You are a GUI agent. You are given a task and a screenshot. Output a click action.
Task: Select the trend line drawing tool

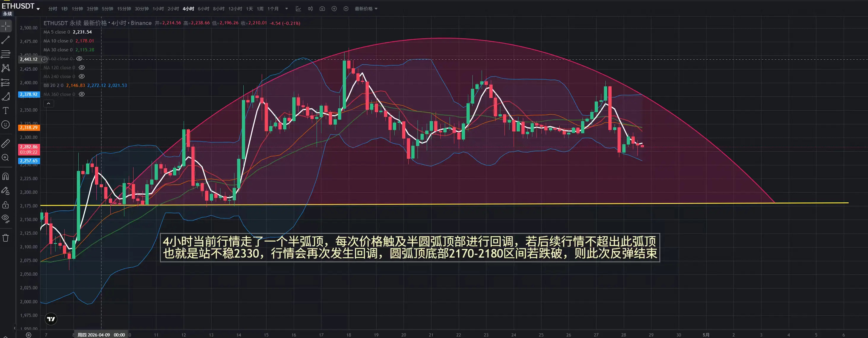point(6,40)
